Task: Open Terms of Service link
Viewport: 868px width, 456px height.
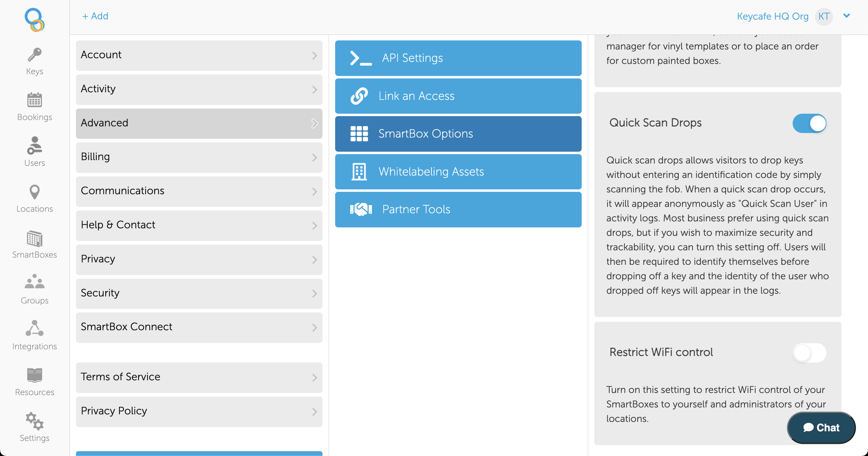Action: click(x=199, y=378)
